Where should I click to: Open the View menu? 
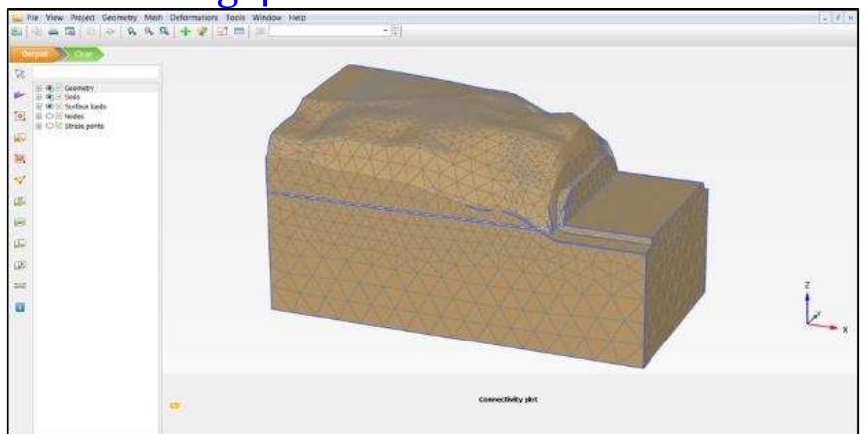click(55, 18)
